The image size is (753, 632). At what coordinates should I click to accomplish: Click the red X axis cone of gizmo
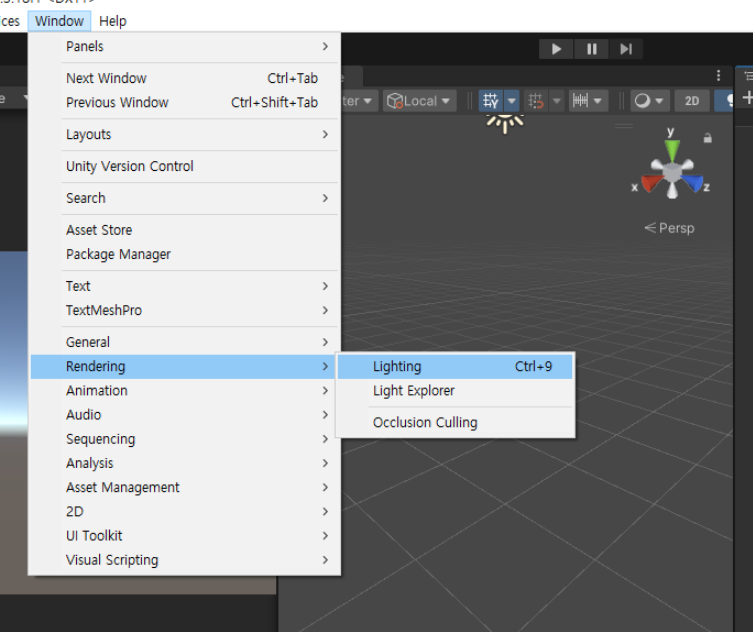point(651,183)
